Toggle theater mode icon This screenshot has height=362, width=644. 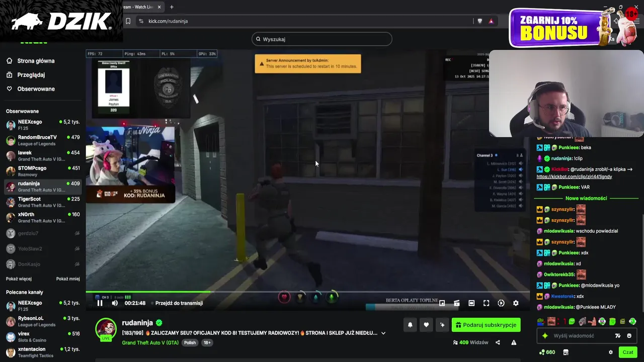[471, 303]
